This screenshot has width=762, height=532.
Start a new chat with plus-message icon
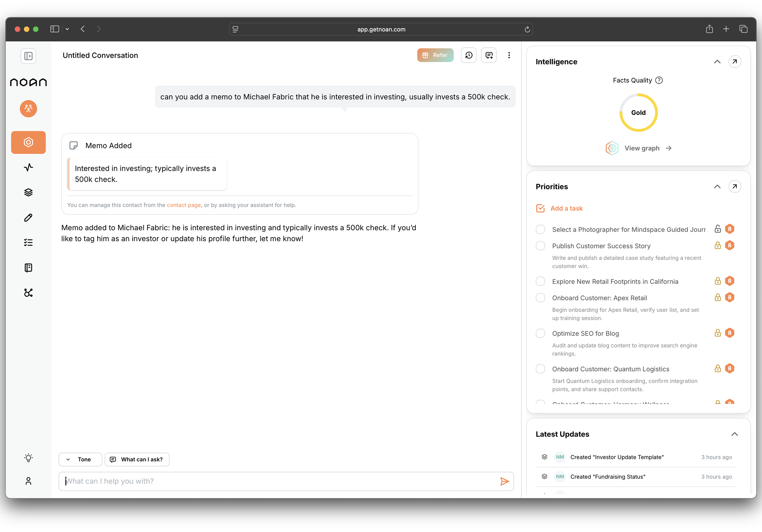click(x=489, y=55)
